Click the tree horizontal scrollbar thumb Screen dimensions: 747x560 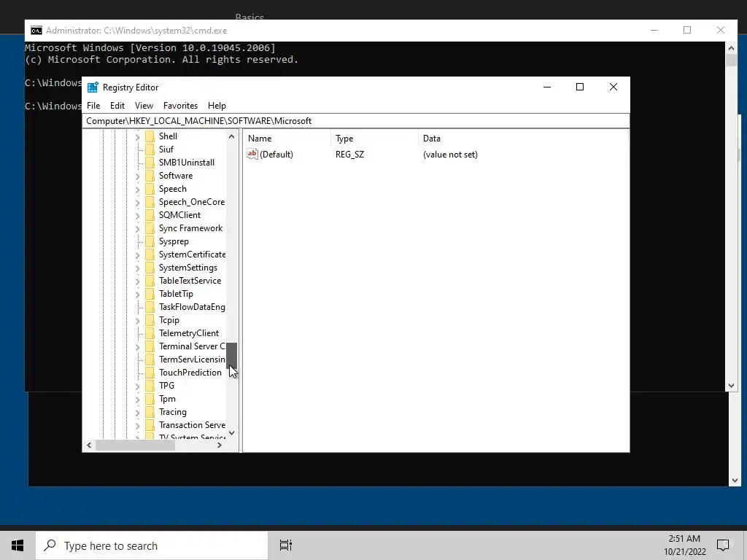[x=135, y=446]
